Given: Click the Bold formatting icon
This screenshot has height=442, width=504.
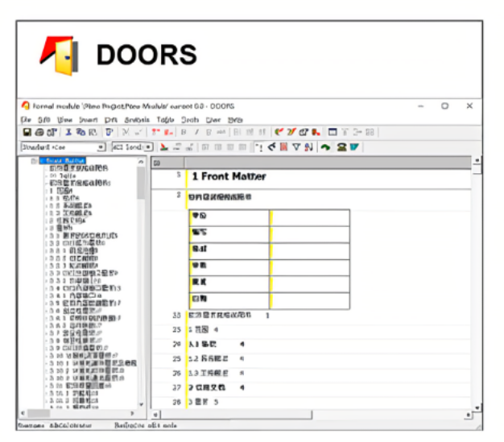Looking at the screenshot, I should [184, 132].
